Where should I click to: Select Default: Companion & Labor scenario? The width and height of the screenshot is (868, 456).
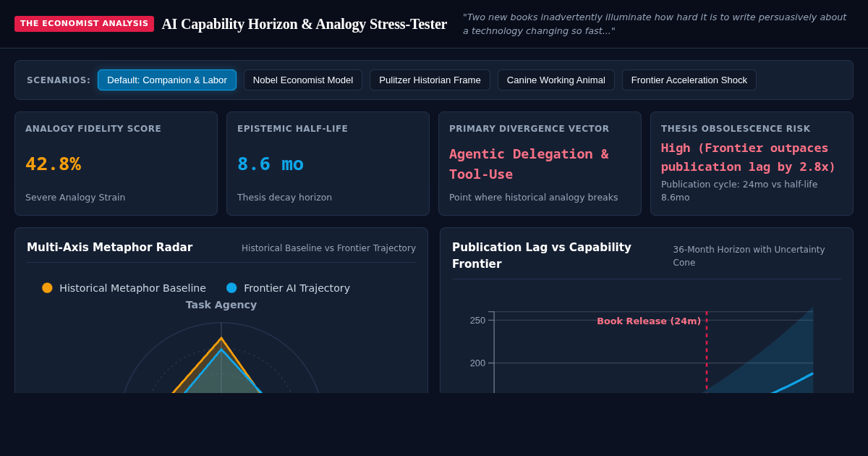167,80
